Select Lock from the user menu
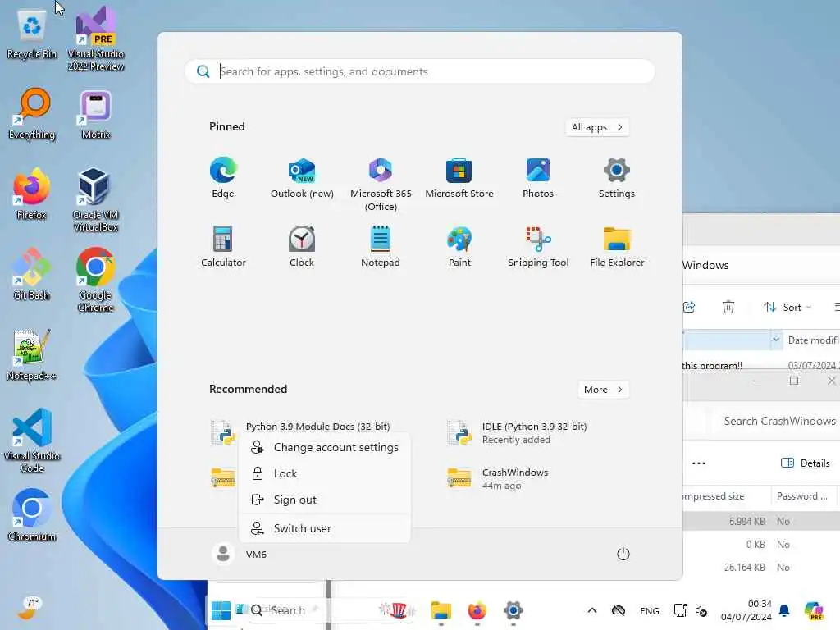 pos(325,473)
